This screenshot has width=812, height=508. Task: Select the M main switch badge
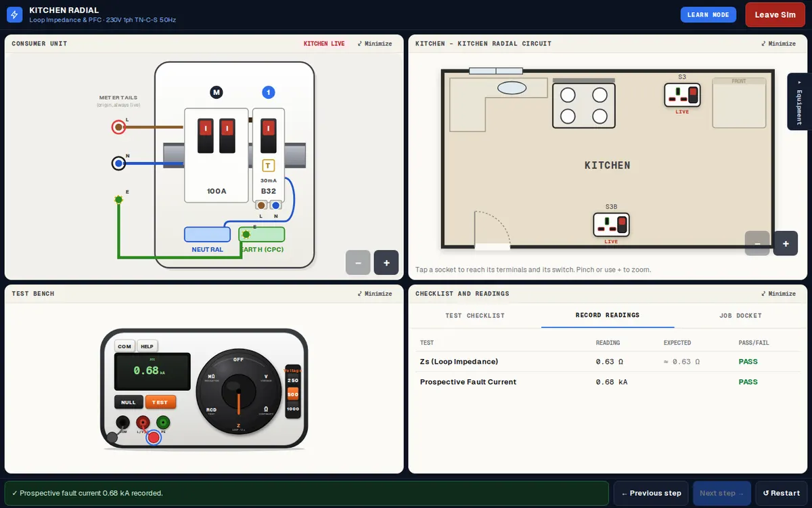[x=217, y=92]
